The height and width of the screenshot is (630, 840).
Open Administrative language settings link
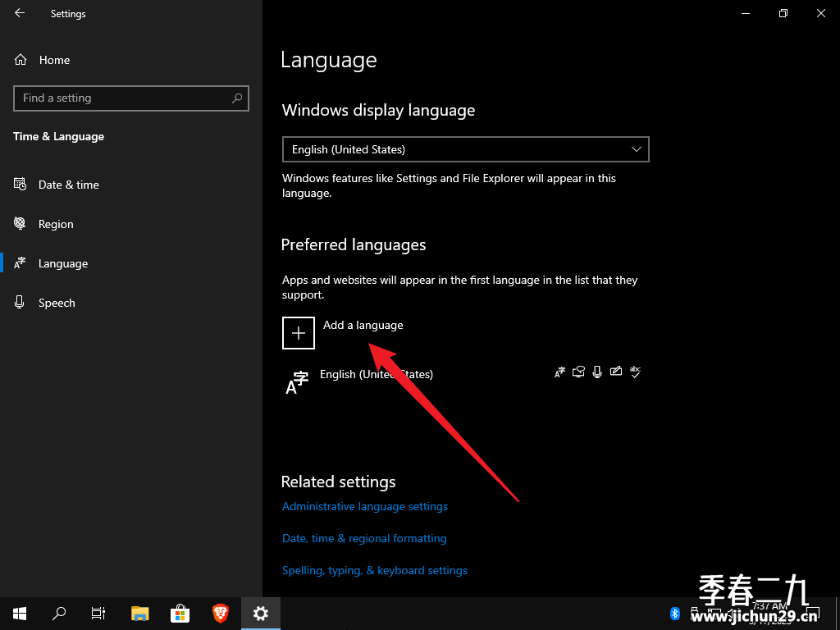click(x=365, y=506)
